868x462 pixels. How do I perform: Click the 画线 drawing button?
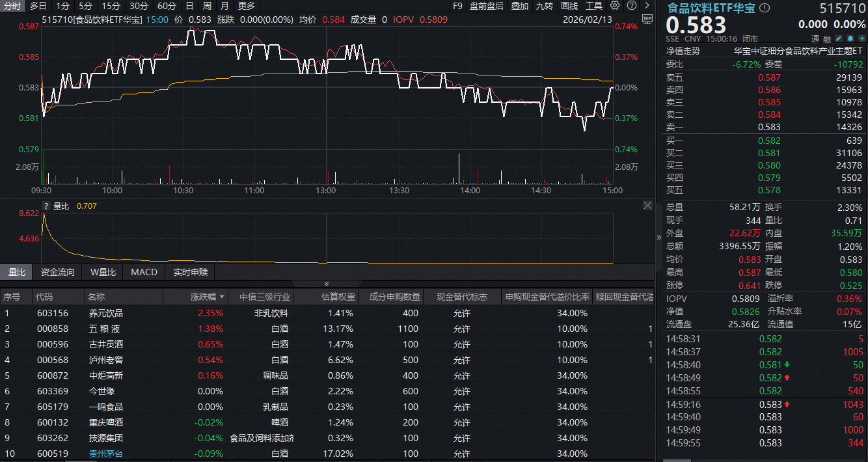click(569, 6)
